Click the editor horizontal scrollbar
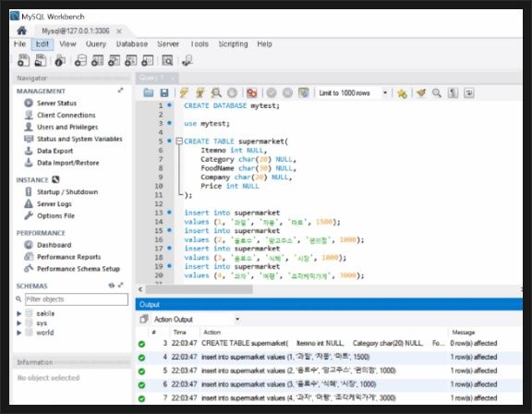Image resolution: width=532 pixels, height=414 pixels. pyautogui.click(x=199, y=289)
